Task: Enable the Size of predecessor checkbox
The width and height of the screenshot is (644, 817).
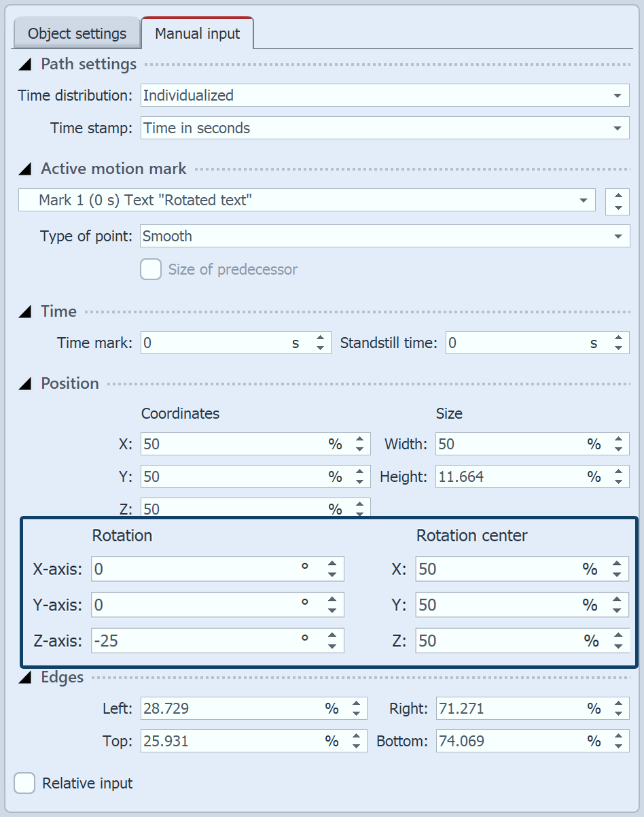Action: 150,269
